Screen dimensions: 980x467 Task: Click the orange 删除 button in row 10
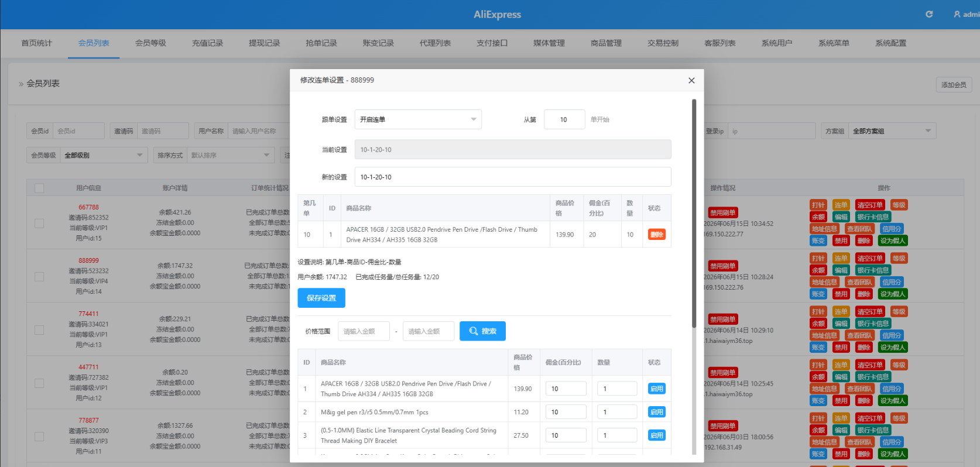pyautogui.click(x=657, y=235)
